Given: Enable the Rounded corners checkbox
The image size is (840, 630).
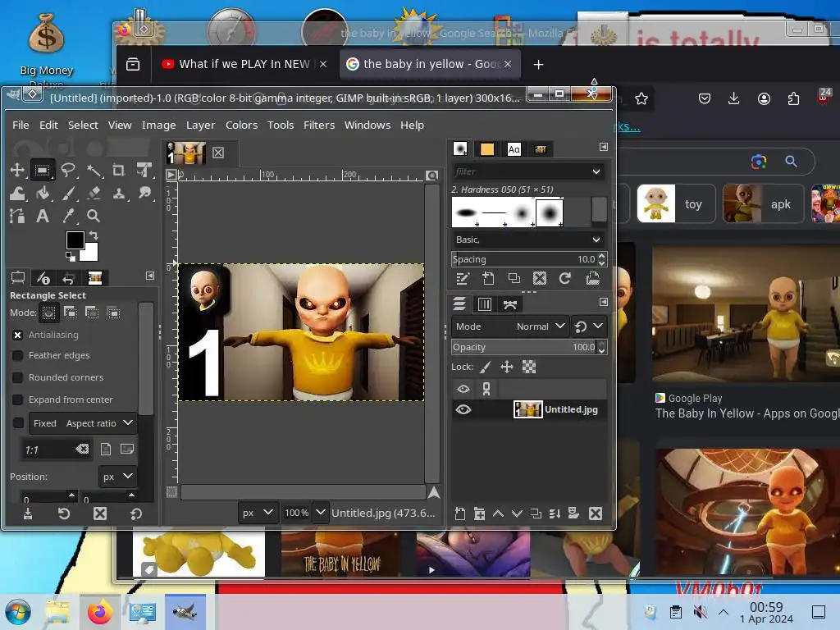Looking at the screenshot, I should point(18,377).
